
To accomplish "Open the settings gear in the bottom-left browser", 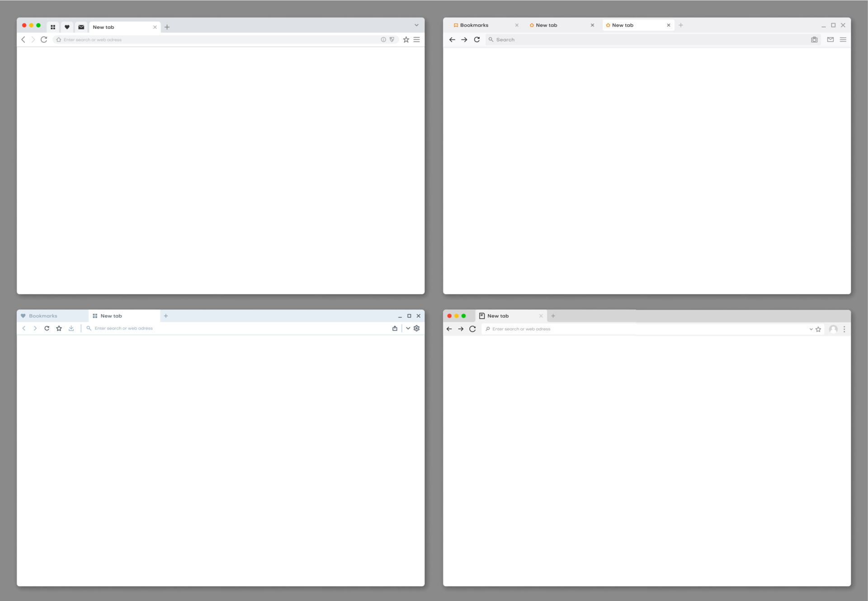I will tap(416, 328).
